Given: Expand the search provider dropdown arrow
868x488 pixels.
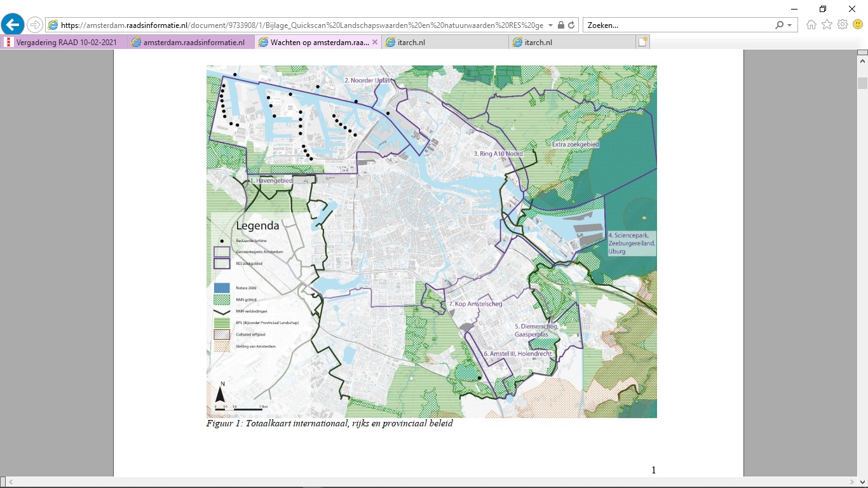Looking at the screenshot, I should (790, 25).
